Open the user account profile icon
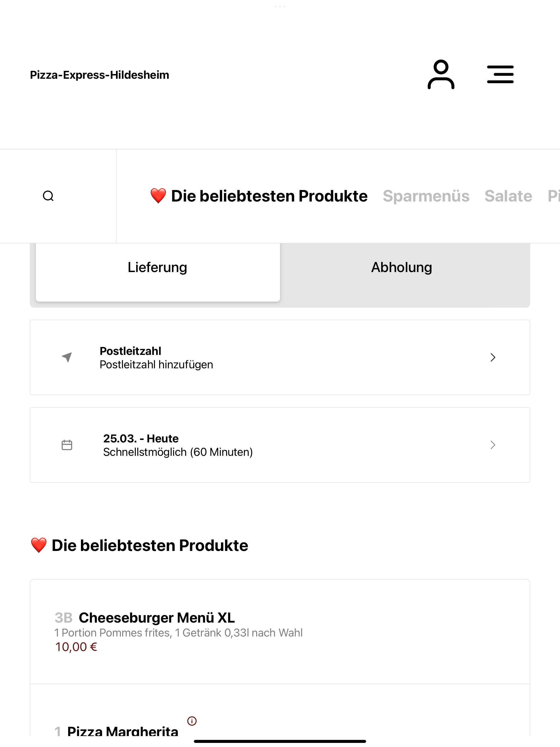The height and width of the screenshot is (747, 560). coord(441,75)
